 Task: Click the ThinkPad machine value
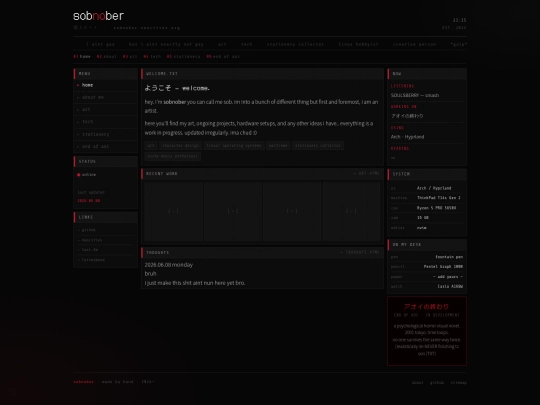(x=439, y=198)
